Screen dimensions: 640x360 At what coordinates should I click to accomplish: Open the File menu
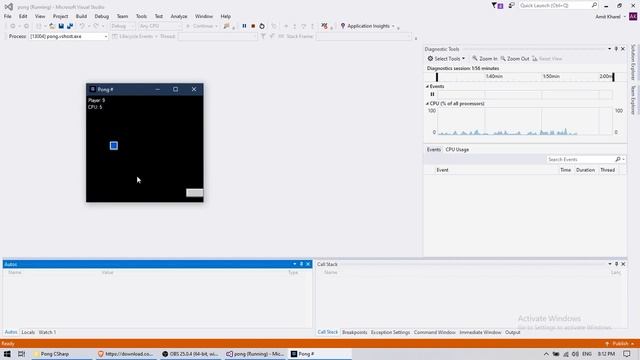(x=8, y=16)
